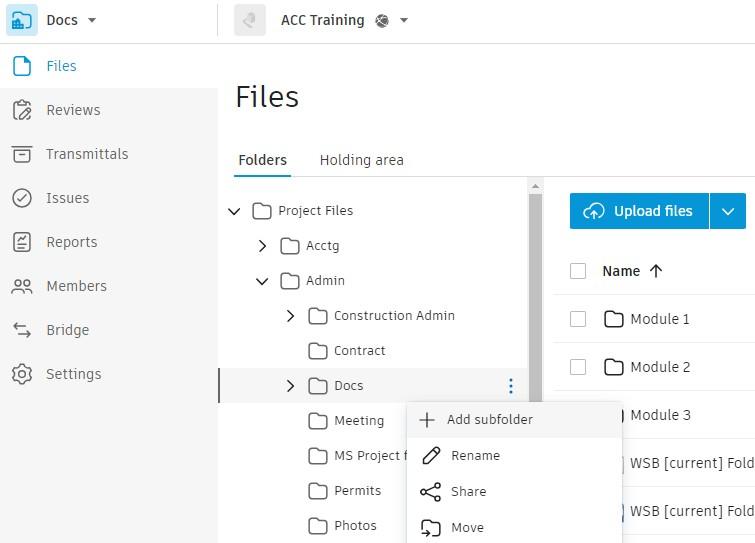The image size is (755, 543).
Task: Open Settings gear icon
Action: click(22, 374)
